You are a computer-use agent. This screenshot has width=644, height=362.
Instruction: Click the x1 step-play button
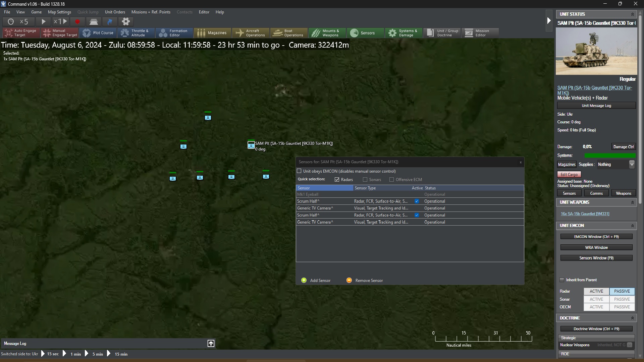60,22
